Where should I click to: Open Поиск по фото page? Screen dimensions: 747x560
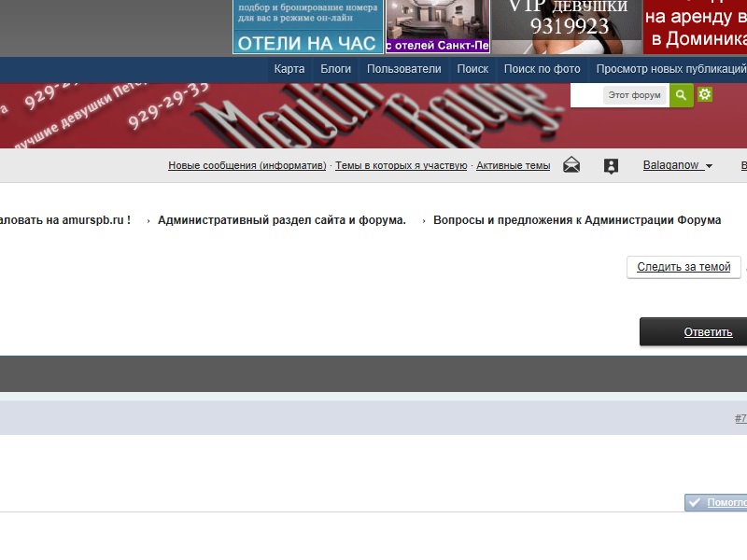pos(542,69)
